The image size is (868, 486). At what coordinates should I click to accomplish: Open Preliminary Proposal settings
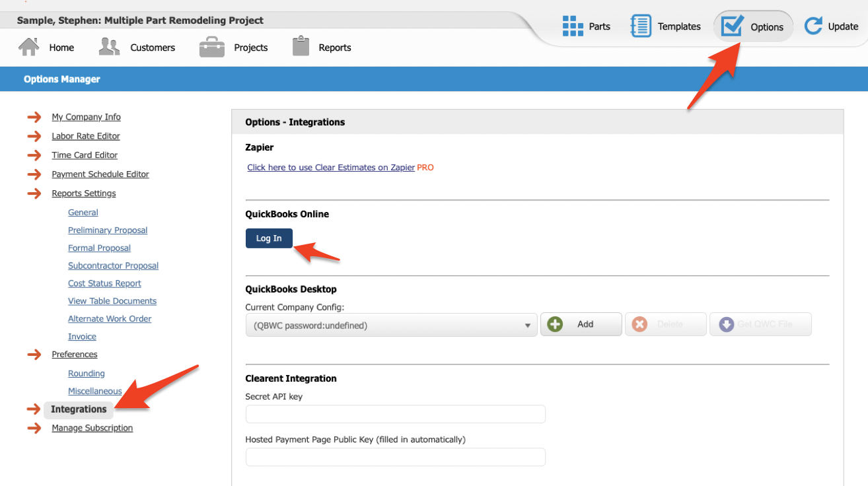click(108, 230)
